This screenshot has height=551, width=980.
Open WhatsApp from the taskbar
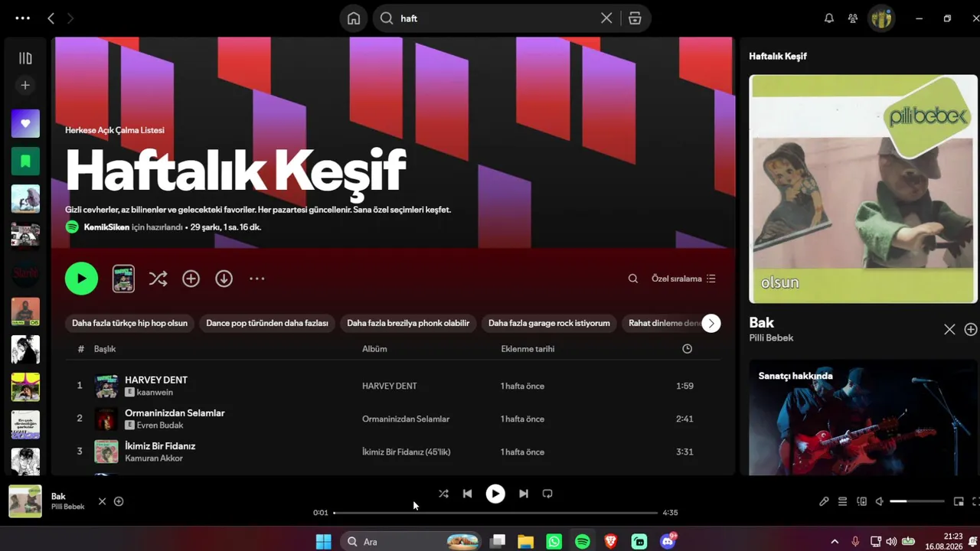(554, 542)
